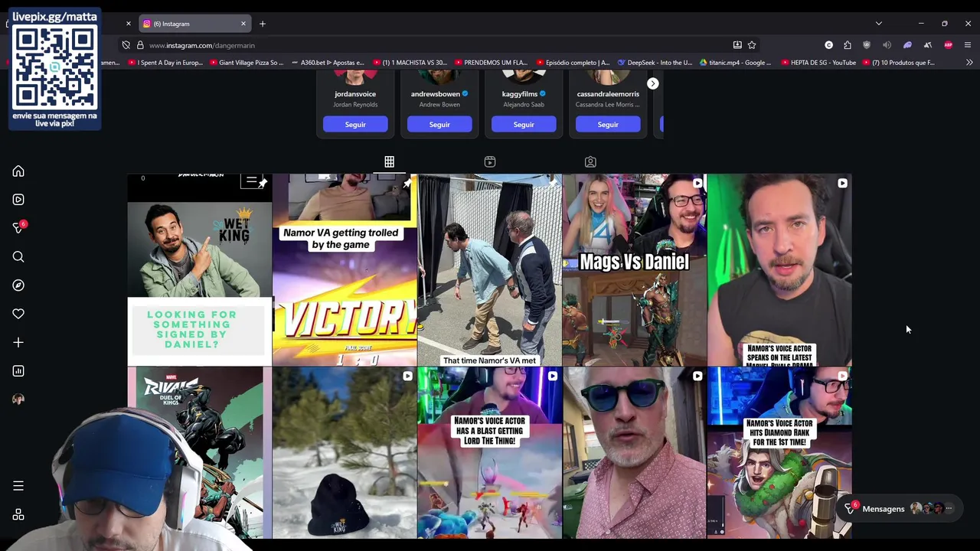Switch to the posts grid tab
The image size is (980, 551).
tap(389, 161)
